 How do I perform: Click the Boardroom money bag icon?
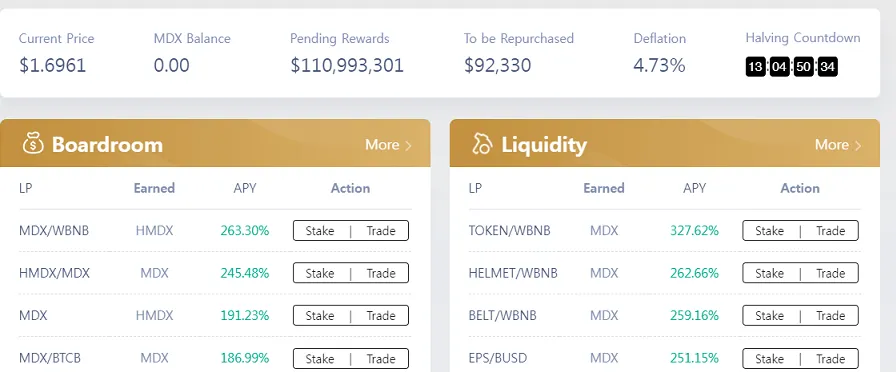coord(33,144)
